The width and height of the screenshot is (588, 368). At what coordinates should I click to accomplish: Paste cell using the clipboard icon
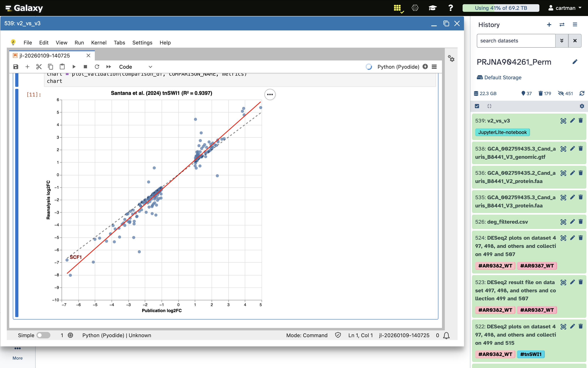(x=62, y=67)
